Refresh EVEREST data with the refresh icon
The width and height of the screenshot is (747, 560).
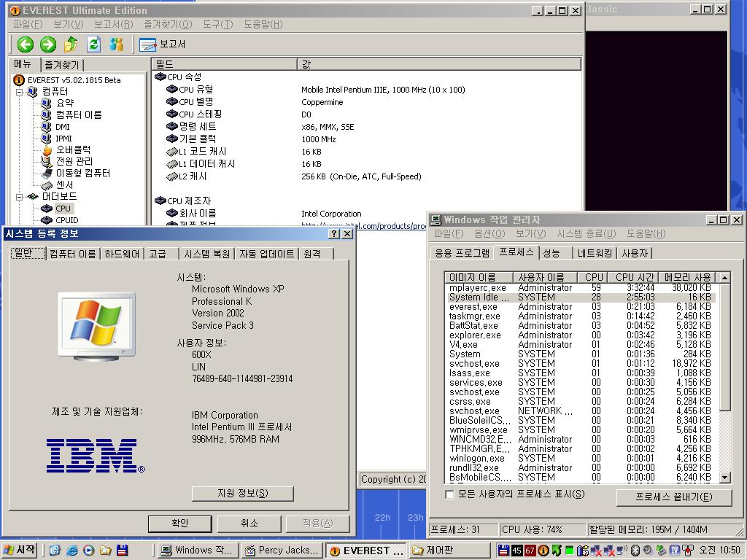[94, 44]
